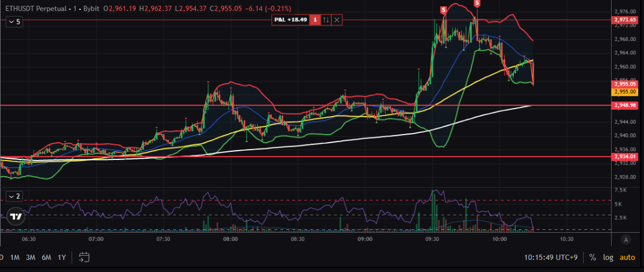Open timezone menu at 10:15:49 UTC+9

[551, 257]
